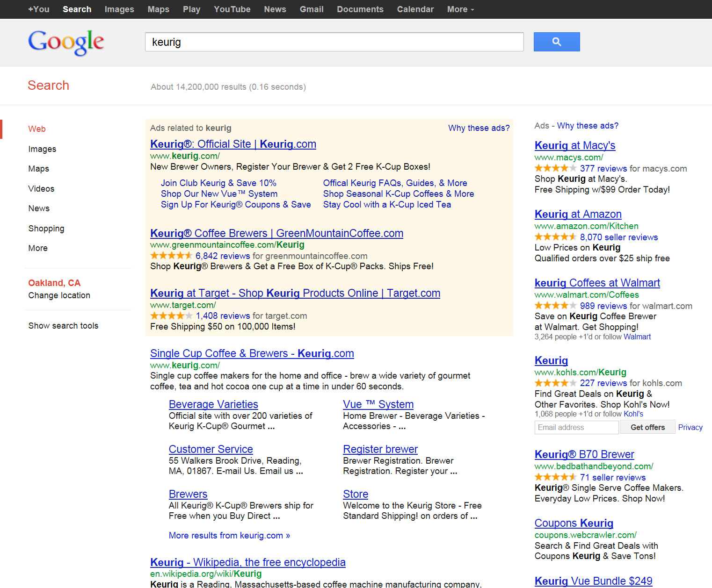Open Why these ads? above main ads
The height and width of the screenshot is (588, 712).
(x=479, y=128)
